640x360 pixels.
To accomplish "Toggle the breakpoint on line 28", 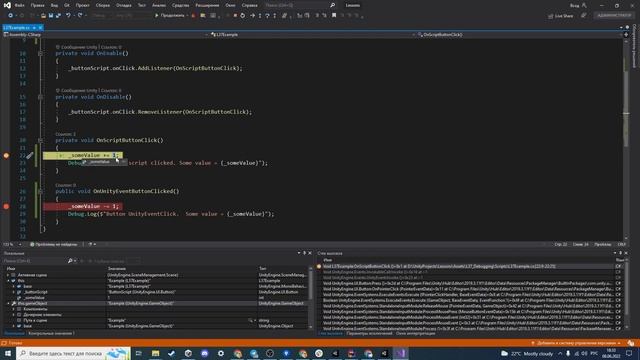I will pyautogui.click(x=6, y=207).
